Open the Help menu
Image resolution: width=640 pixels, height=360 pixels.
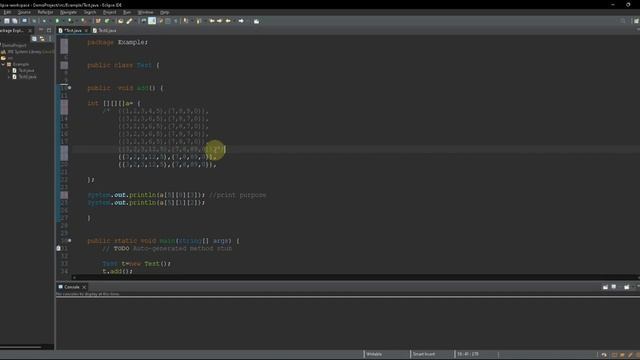point(164,12)
